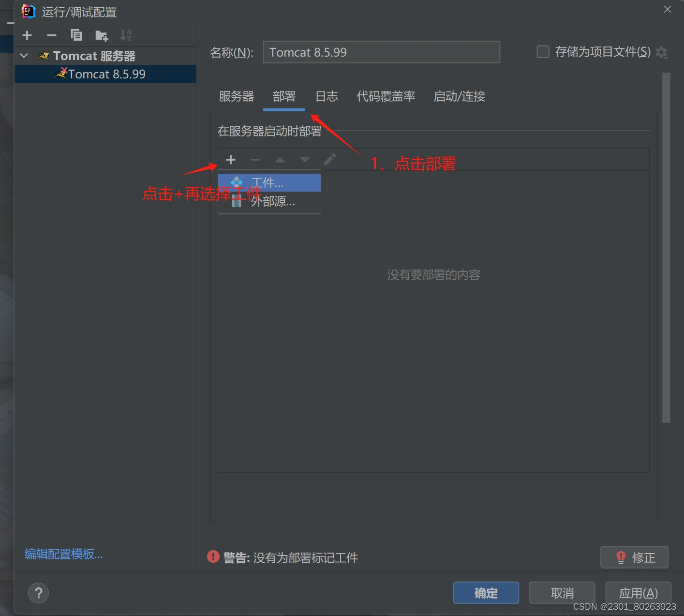Choose 工件... from the popup menu
Screen dimensions: 684x616
(269, 183)
